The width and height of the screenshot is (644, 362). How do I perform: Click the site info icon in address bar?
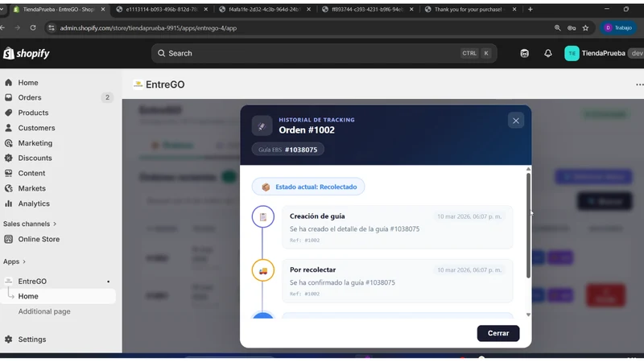[x=52, y=28]
